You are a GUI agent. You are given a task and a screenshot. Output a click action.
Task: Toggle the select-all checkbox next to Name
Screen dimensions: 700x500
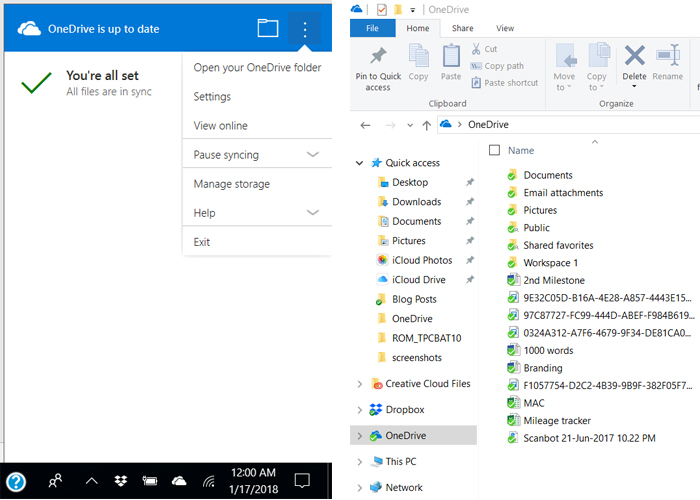coord(494,150)
